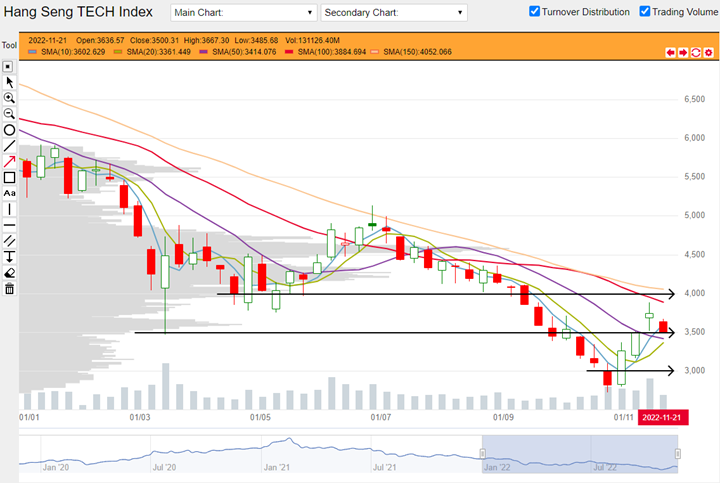720x483 pixels.
Task: Choose the rectangle drawing tool
Action: point(9,177)
